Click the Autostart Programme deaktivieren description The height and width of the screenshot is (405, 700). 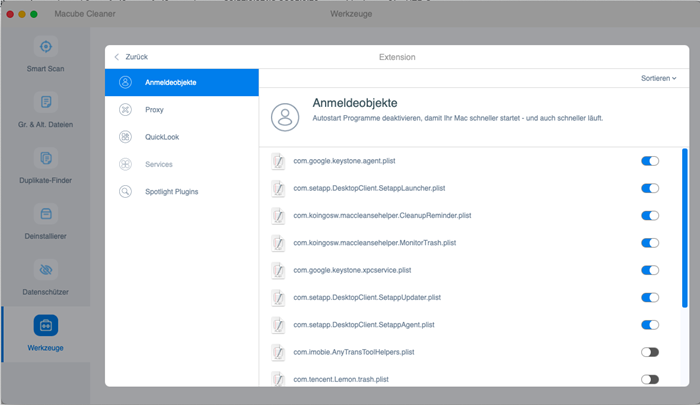tap(458, 118)
